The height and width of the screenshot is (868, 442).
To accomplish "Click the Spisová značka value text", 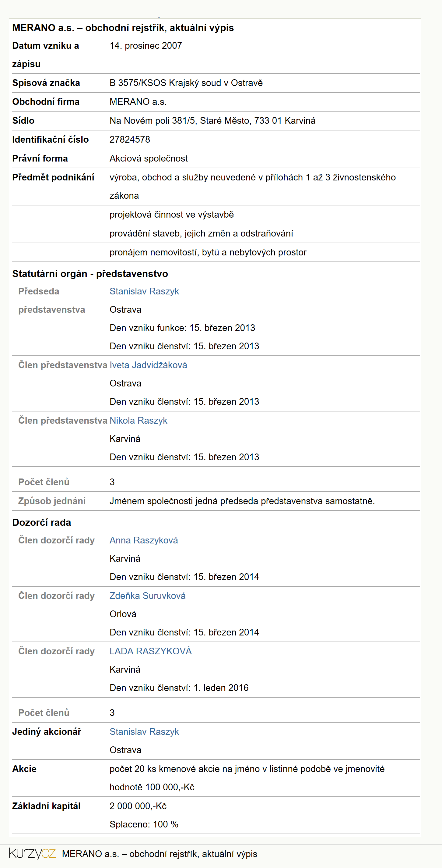I will tap(186, 83).
